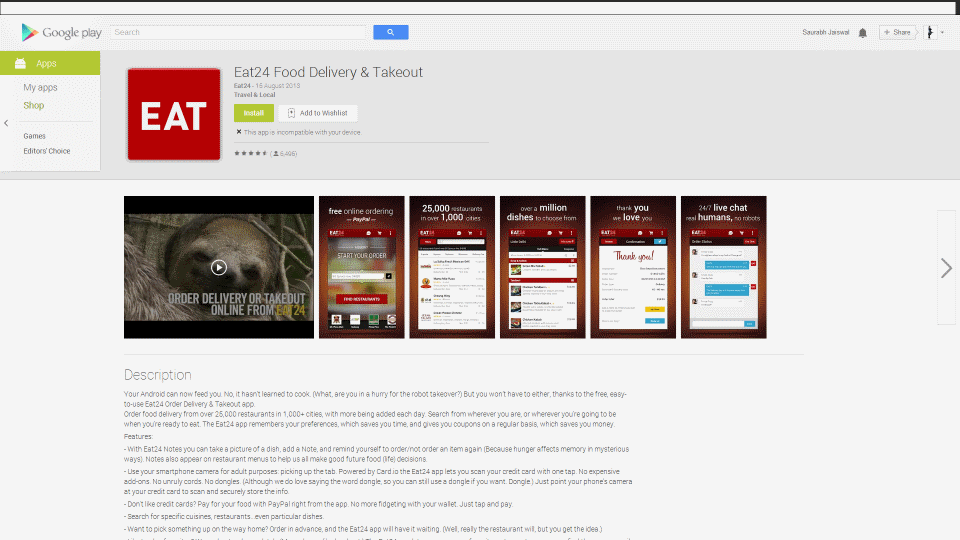Viewport: 960px width, 540px height.
Task: Show next screenshots with right arrow
Action: pyautogui.click(x=947, y=268)
